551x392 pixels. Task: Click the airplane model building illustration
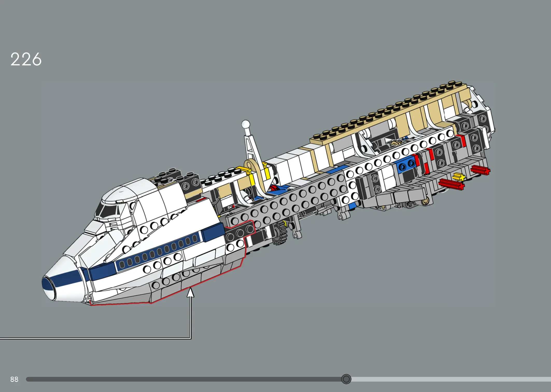(x=268, y=193)
